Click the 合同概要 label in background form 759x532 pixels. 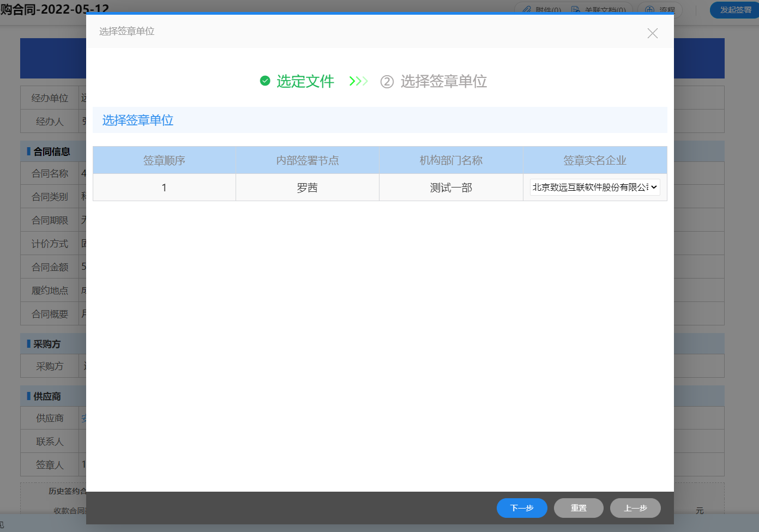50,314
